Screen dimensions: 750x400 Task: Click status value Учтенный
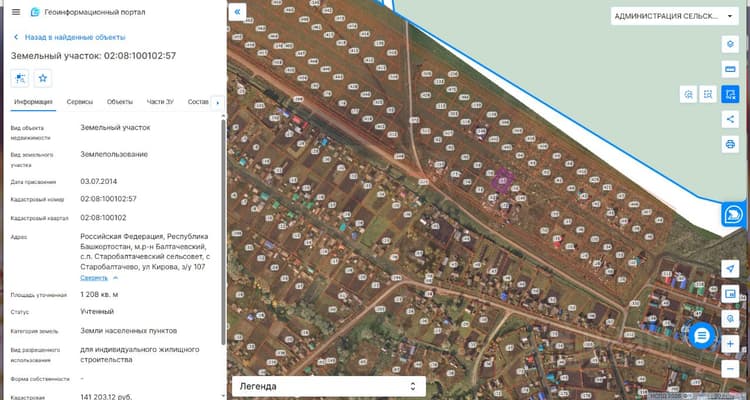click(97, 311)
